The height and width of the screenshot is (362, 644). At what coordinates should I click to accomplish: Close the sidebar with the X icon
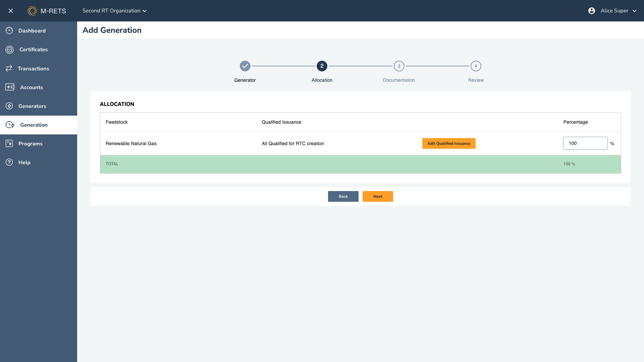11,11
